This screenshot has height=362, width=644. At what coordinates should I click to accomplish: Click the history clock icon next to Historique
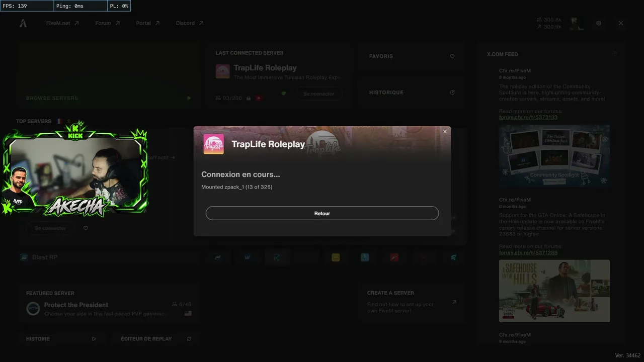coord(452,93)
